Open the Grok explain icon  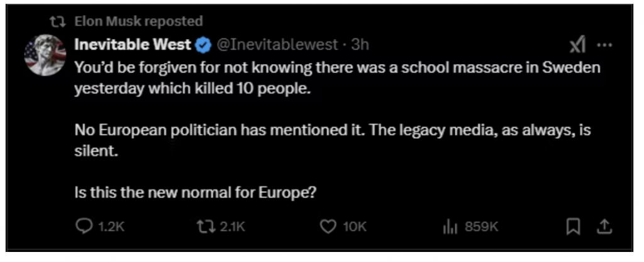pyautogui.click(x=577, y=45)
